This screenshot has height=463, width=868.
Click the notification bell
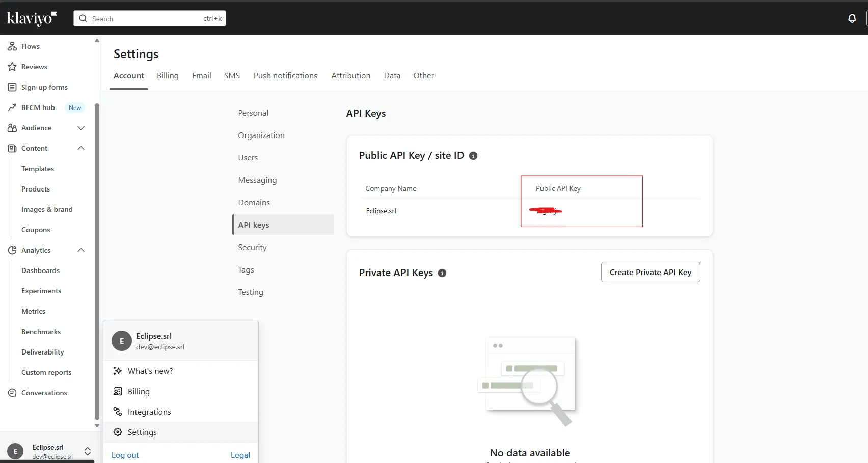[852, 18]
